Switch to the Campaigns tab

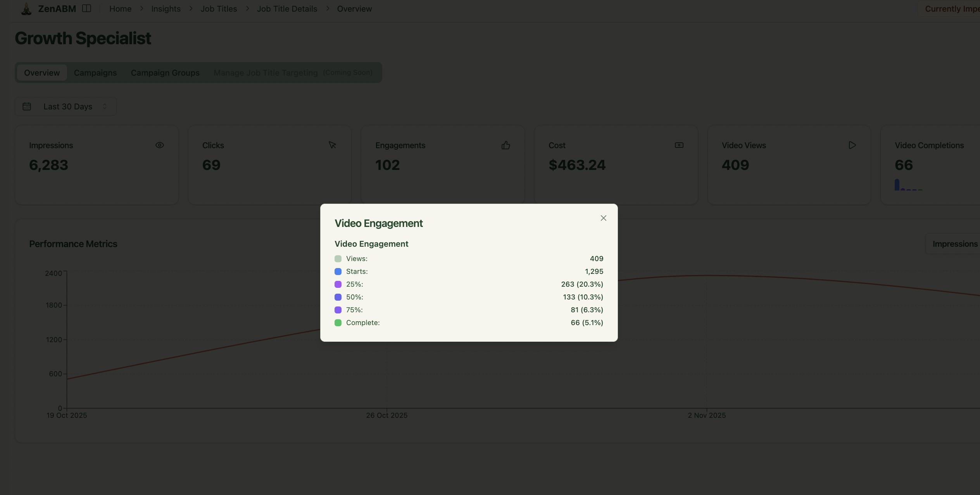pos(95,73)
